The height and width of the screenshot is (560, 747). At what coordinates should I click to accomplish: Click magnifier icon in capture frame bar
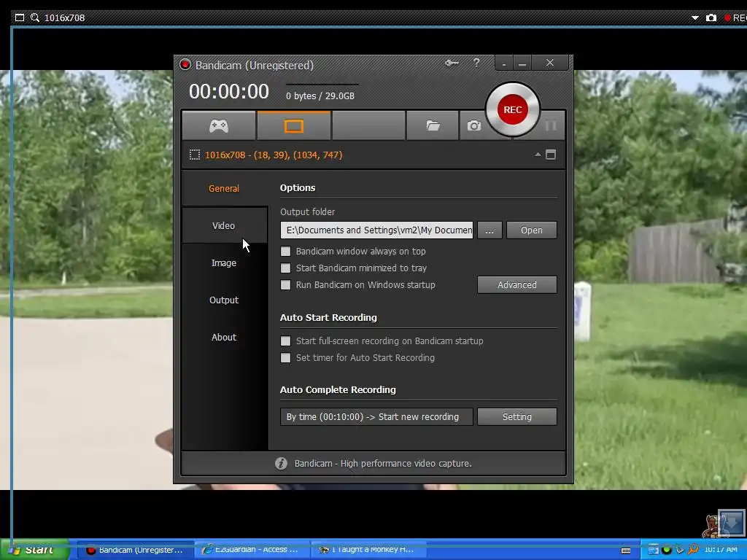click(35, 17)
